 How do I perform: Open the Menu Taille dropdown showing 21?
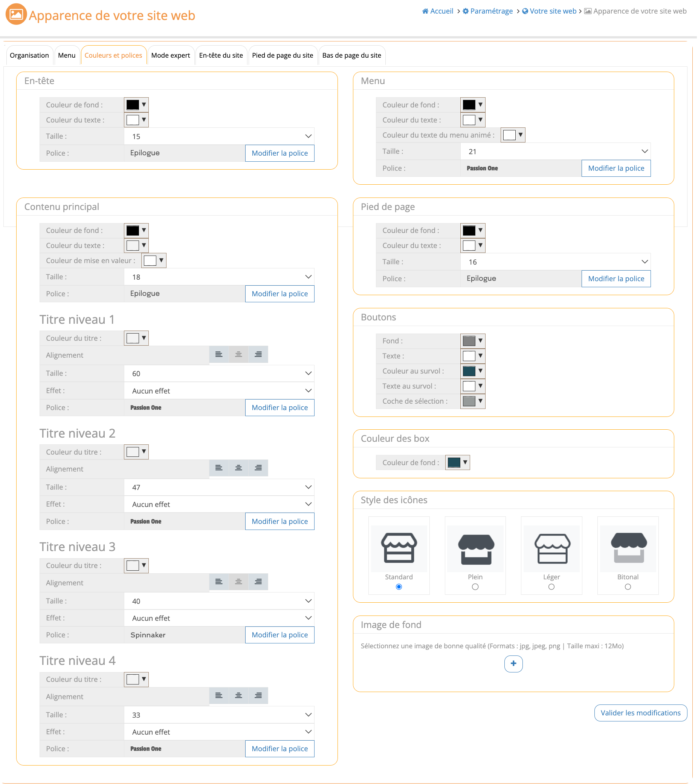556,152
